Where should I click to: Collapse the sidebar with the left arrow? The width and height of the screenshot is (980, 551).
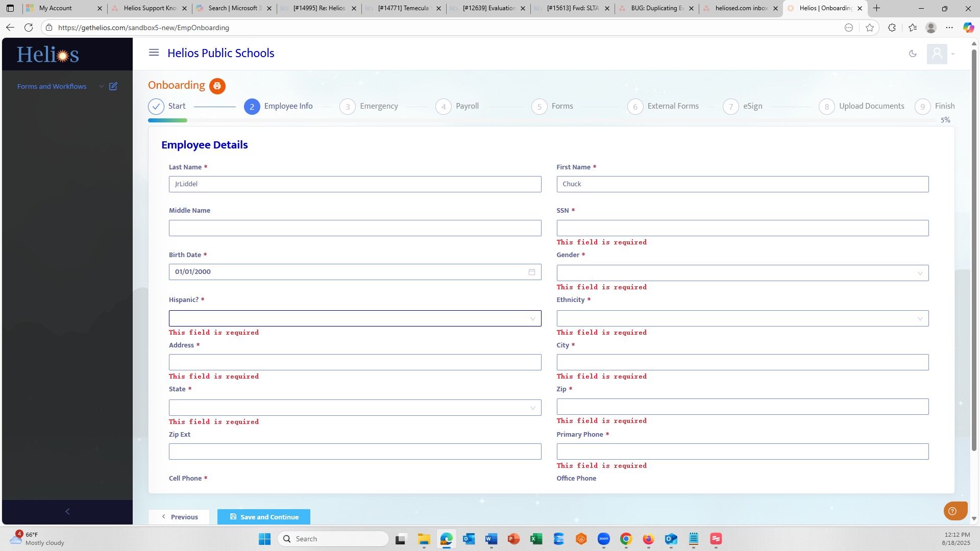67,512
